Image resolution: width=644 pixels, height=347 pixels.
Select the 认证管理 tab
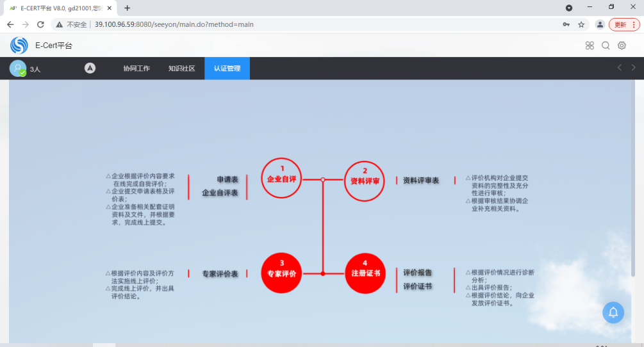(x=227, y=69)
